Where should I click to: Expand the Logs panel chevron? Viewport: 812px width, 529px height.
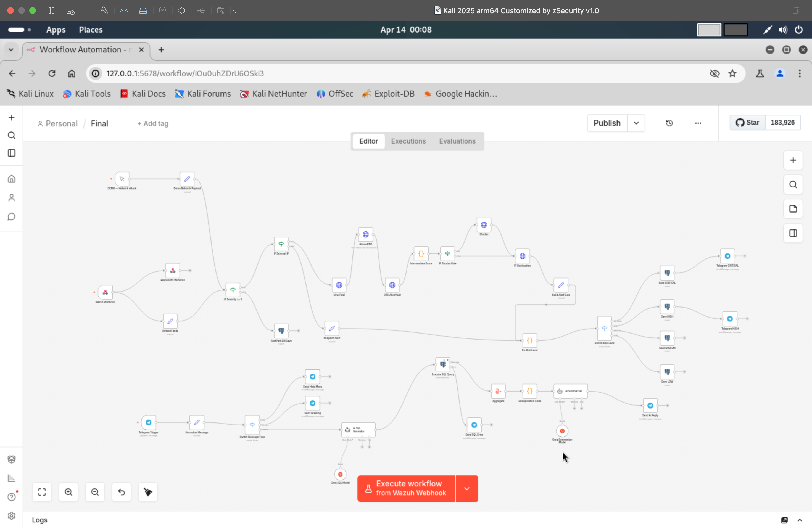(x=799, y=520)
